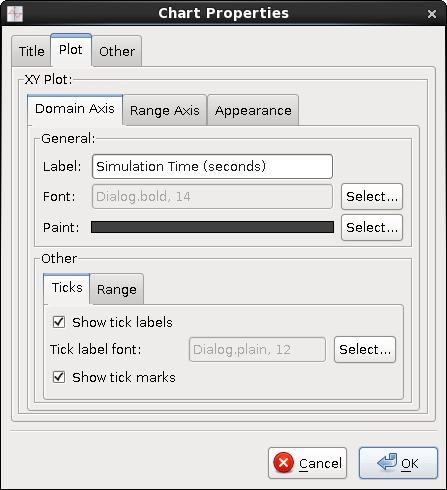Toggle Show tick marks checkbox
Screen dimensions: 447x490
coord(59,377)
